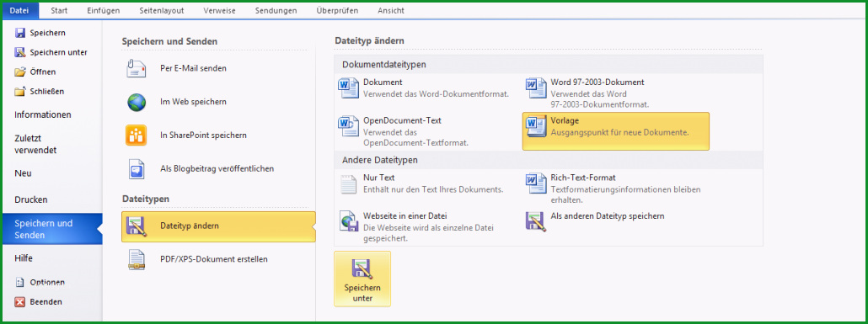Click the Blogbeitrag veröffentlichen icon
The height and width of the screenshot is (324, 868).
coord(137,168)
